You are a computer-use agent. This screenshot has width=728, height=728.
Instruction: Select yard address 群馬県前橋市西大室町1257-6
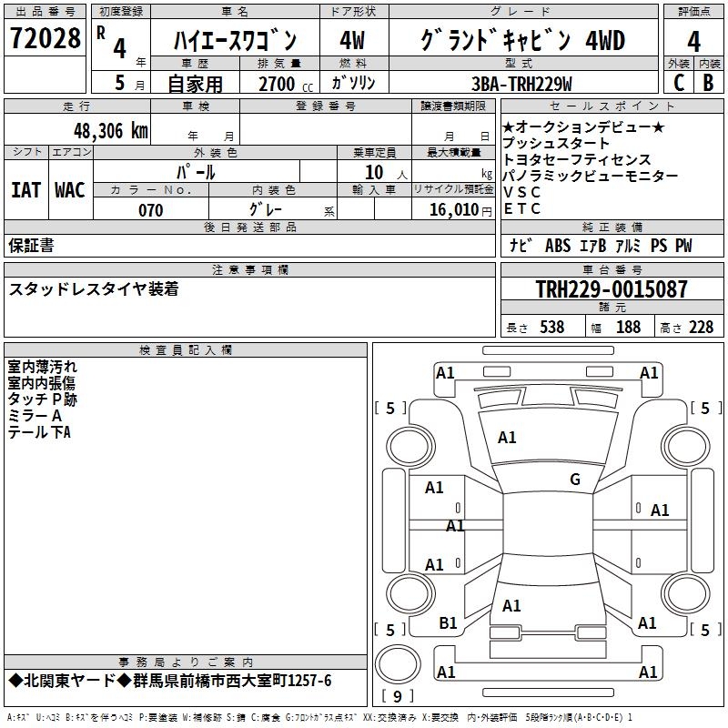[x=232, y=681]
